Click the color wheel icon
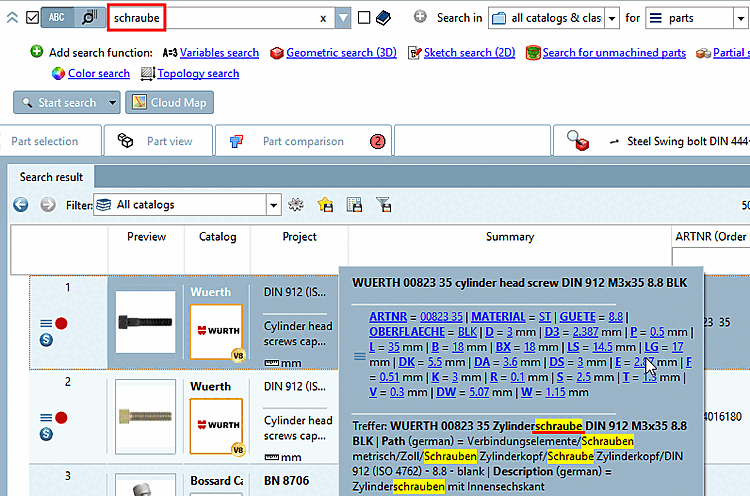750x496 pixels. (x=58, y=73)
